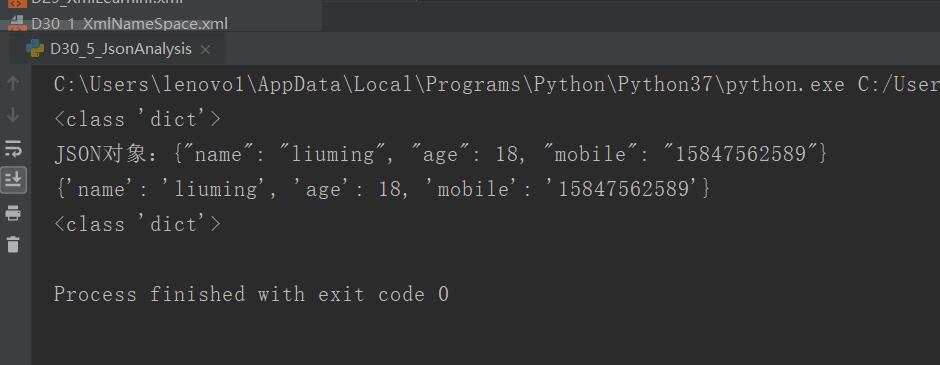Clear console with the trash icon

(x=13, y=245)
